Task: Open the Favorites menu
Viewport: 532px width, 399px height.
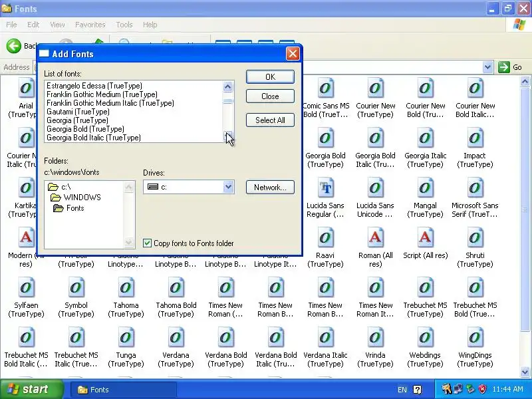Action: (90, 25)
